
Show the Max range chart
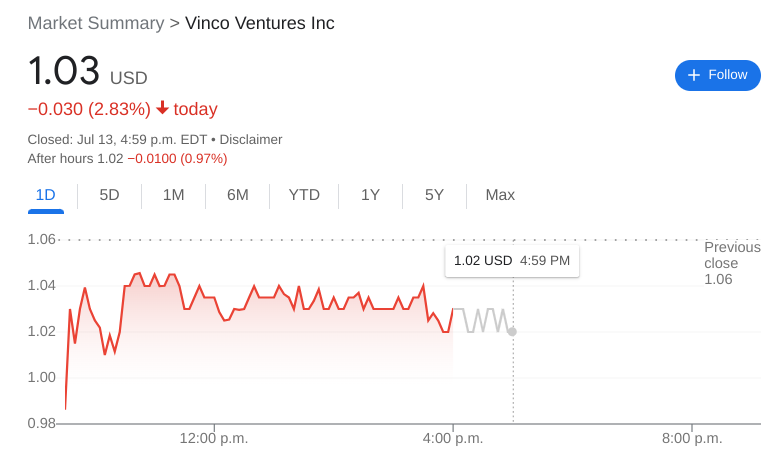pyautogui.click(x=500, y=195)
